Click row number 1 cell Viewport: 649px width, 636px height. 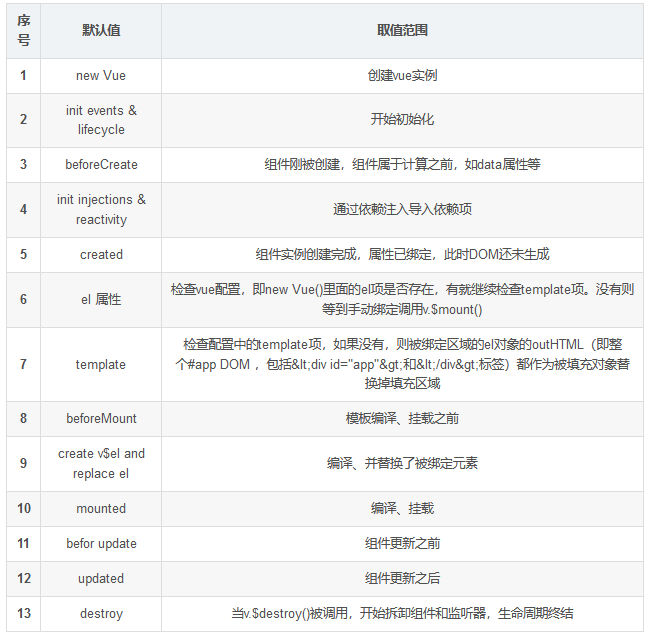(24, 76)
